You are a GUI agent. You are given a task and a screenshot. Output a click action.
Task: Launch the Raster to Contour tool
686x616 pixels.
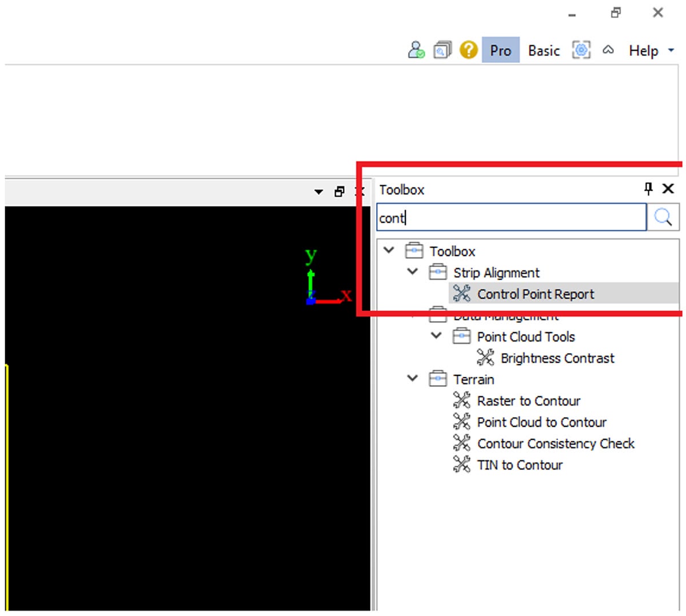tap(528, 401)
